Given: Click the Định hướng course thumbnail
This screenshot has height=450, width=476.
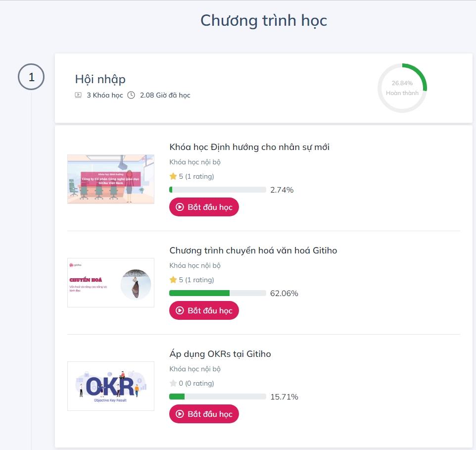Looking at the screenshot, I should tap(110, 179).
